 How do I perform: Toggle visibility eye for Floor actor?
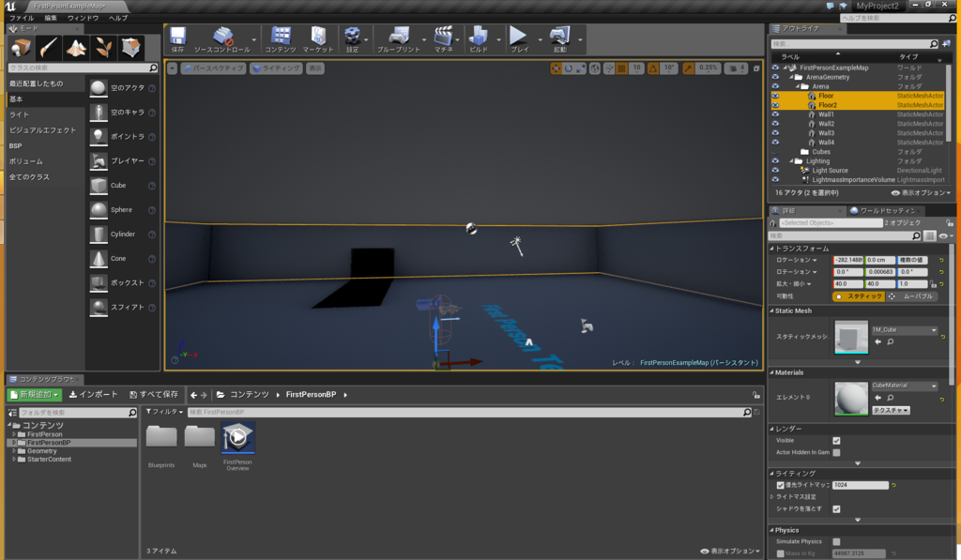point(775,96)
